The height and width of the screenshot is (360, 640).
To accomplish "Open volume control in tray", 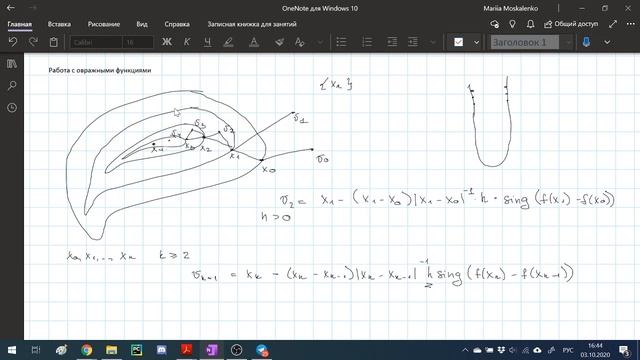I will click(x=513, y=350).
